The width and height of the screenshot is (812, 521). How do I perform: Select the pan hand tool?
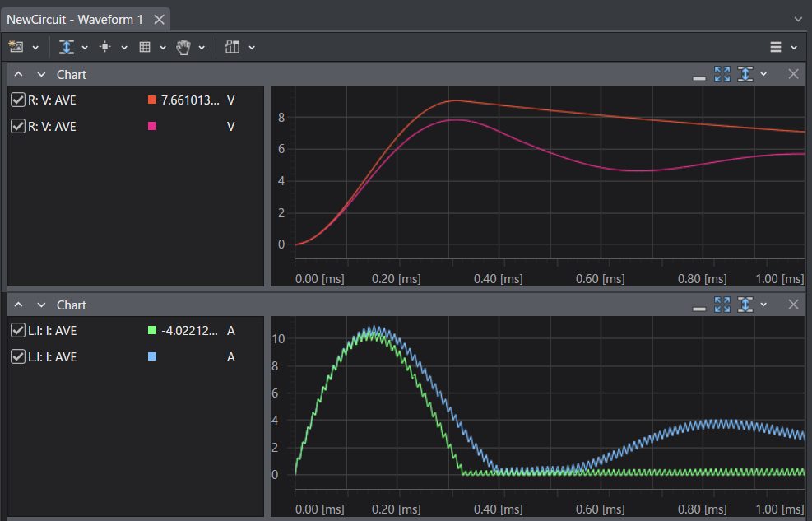coord(183,47)
